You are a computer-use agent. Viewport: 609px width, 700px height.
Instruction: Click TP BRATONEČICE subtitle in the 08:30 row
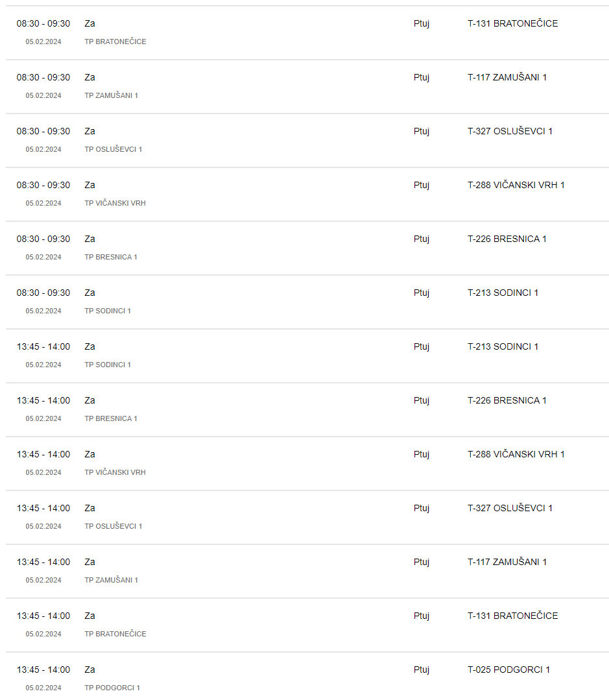115,42
